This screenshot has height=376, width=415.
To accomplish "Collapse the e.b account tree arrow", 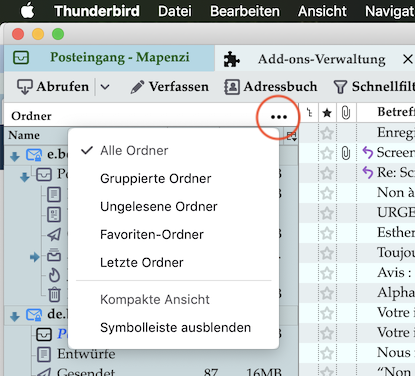I will [14, 156].
